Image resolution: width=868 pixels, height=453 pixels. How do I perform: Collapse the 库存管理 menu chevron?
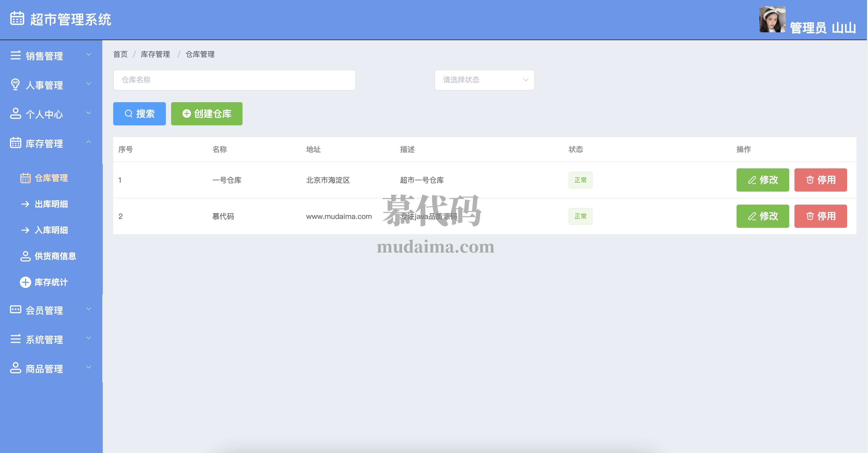click(89, 142)
